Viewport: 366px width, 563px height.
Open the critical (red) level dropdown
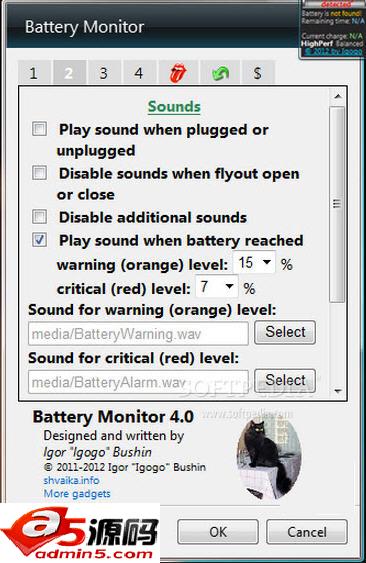[x=217, y=287]
